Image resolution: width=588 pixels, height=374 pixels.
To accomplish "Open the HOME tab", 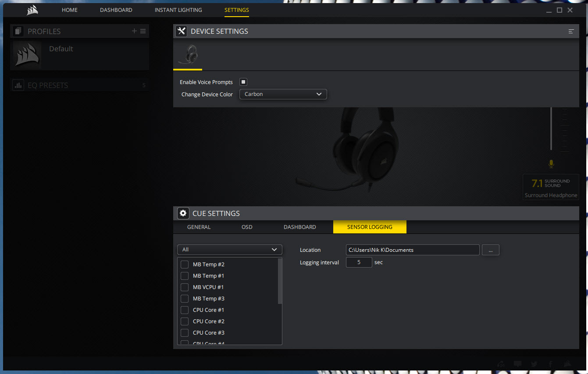I will (x=70, y=10).
